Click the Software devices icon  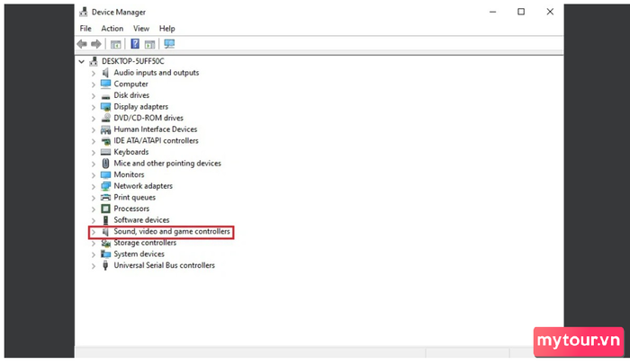(x=105, y=220)
